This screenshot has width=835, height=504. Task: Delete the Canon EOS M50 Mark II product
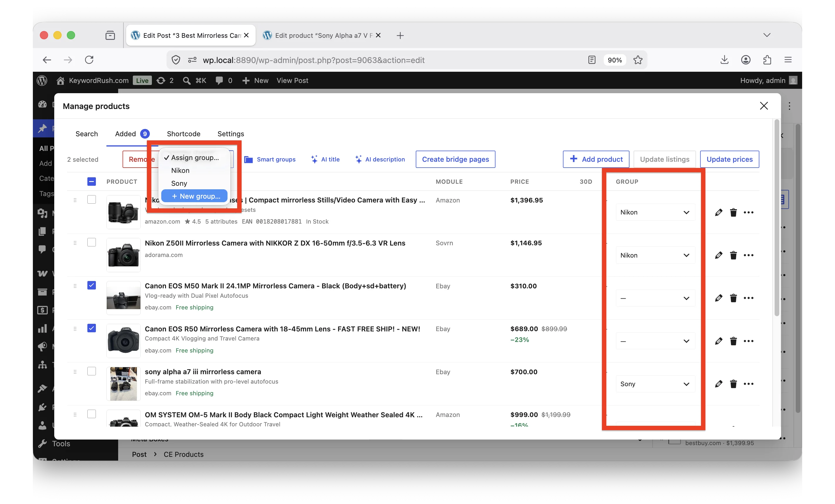click(733, 298)
